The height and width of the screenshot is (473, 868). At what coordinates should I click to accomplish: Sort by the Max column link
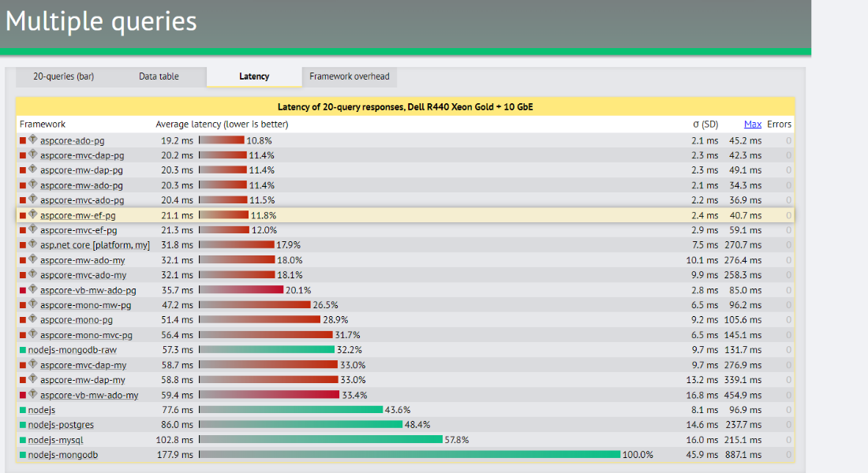[752, 124]
